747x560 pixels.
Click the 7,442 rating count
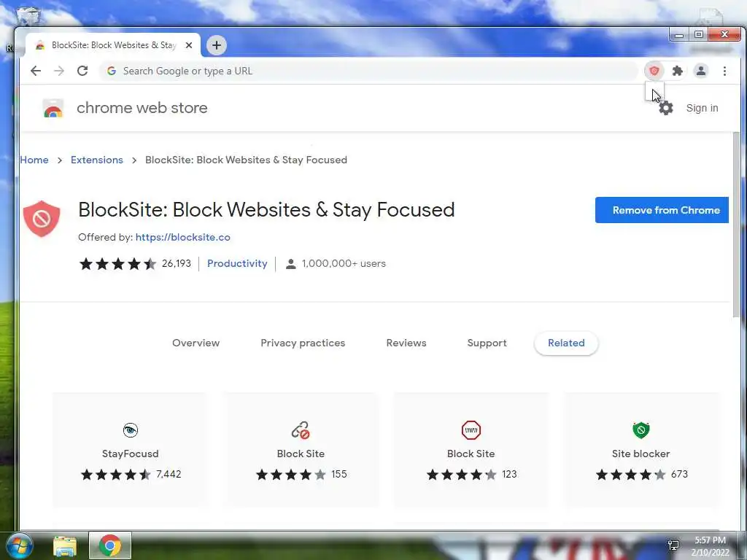point(169,474)
